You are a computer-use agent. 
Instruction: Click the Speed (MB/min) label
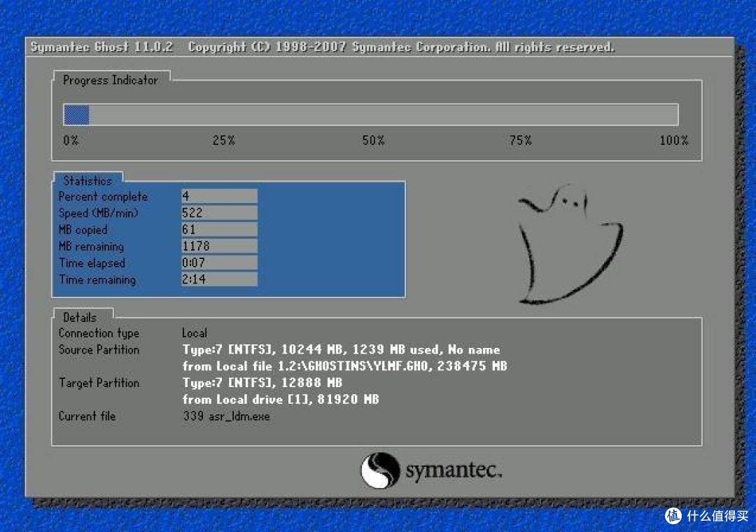(x=99, y=213)
